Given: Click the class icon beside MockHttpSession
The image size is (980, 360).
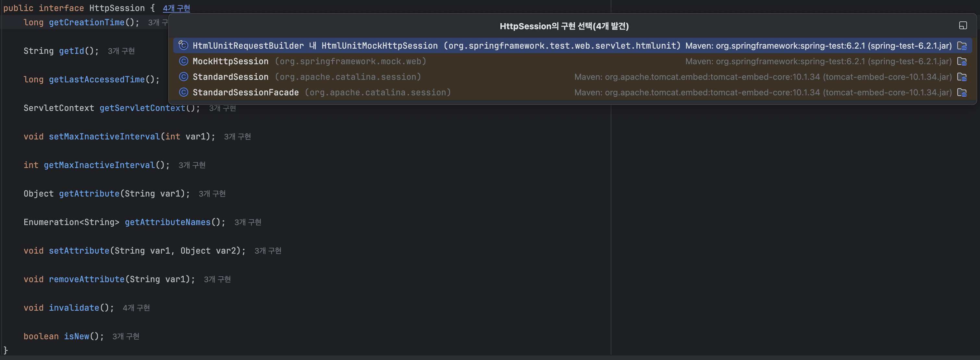Looking at the screenshot, I should click(x=183, y=61).
